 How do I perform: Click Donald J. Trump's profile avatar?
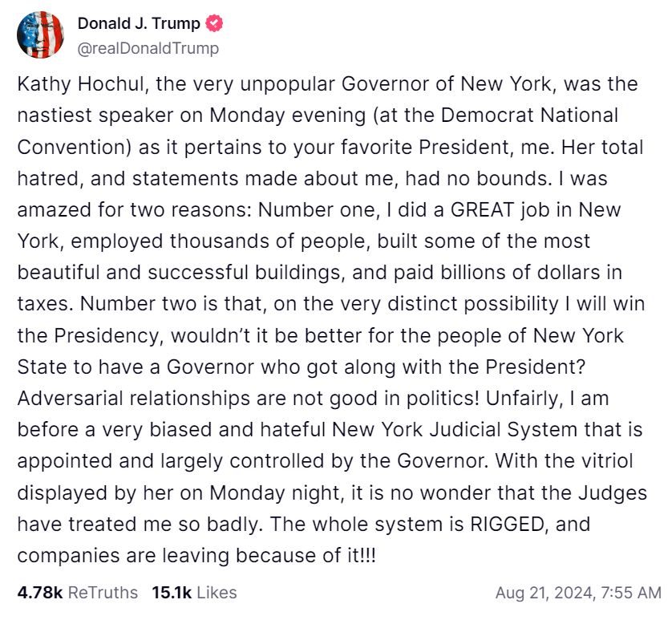pyautogui.click(x=41, y=35)
